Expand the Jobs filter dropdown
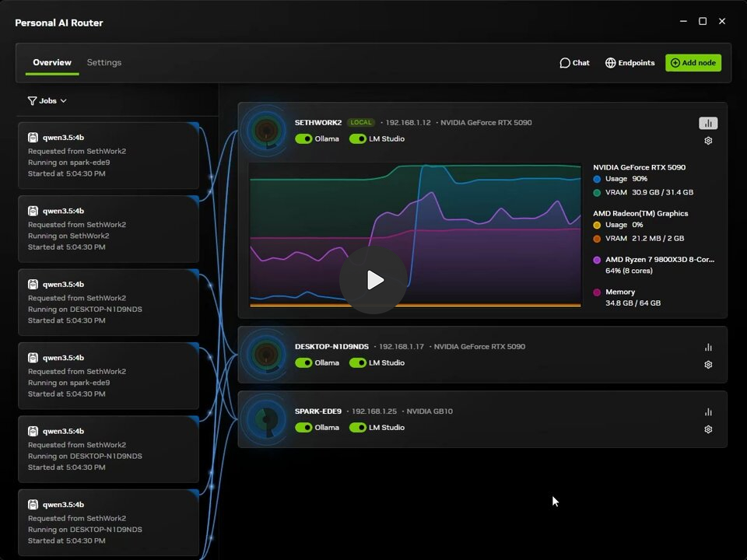The image size is (747, 560). click(x=47, y=101)
